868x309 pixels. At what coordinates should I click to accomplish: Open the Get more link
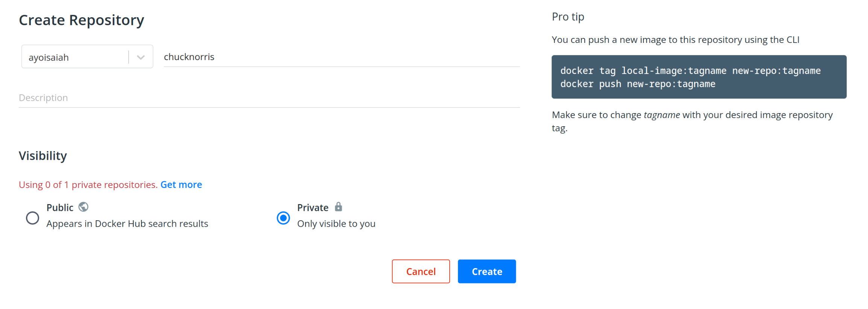click(181, 185)
